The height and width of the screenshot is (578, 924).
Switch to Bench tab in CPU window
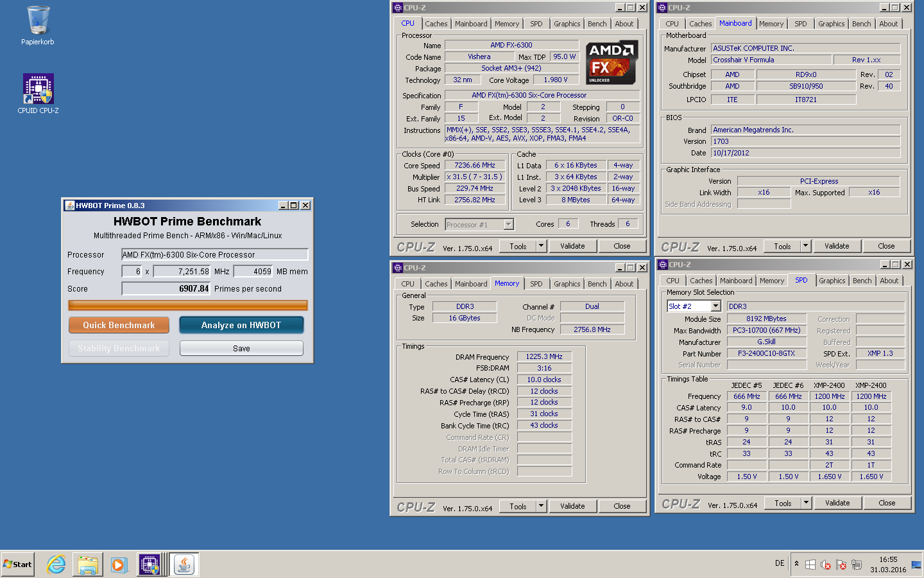click(597, 24)
